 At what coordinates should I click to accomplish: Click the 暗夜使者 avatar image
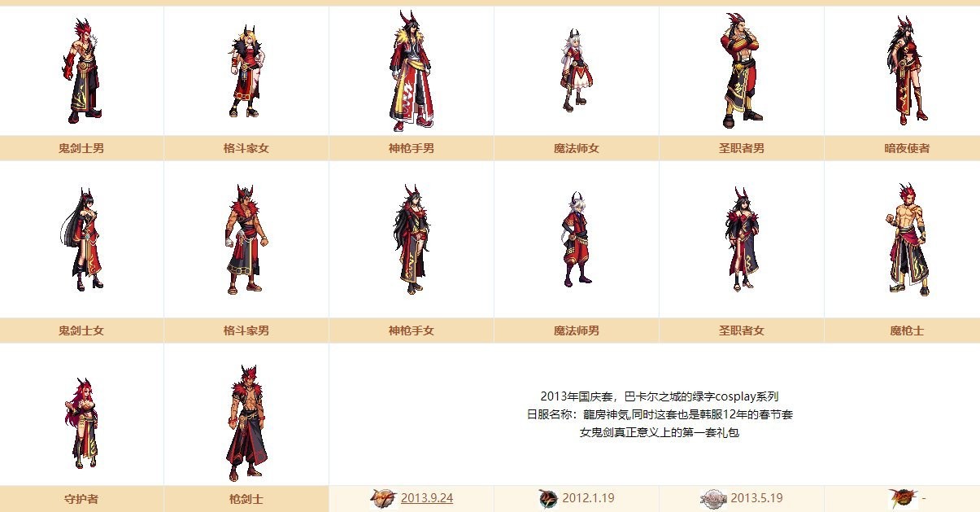click(x=907, y=72)
